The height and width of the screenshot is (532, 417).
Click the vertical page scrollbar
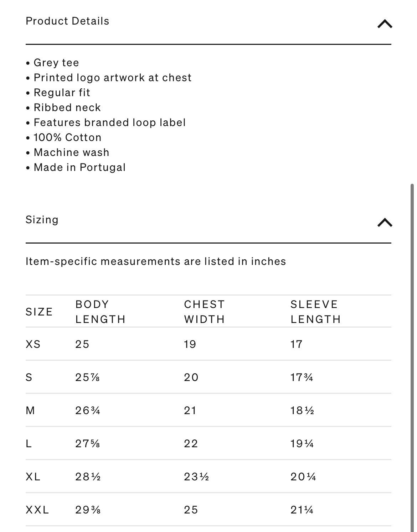point(412,356)
